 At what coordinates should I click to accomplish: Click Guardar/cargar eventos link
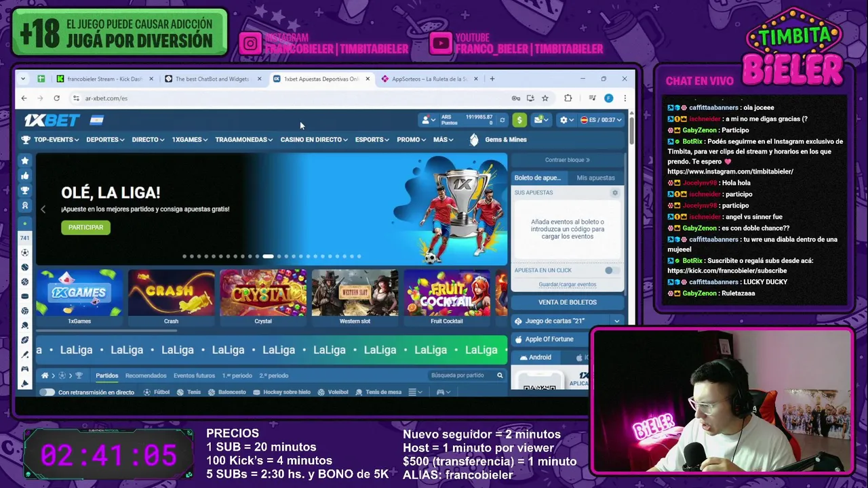pos(568,285)
